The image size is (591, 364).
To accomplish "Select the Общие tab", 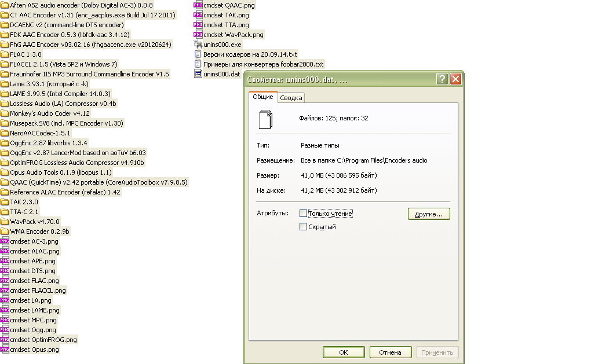I will [263, 97].
